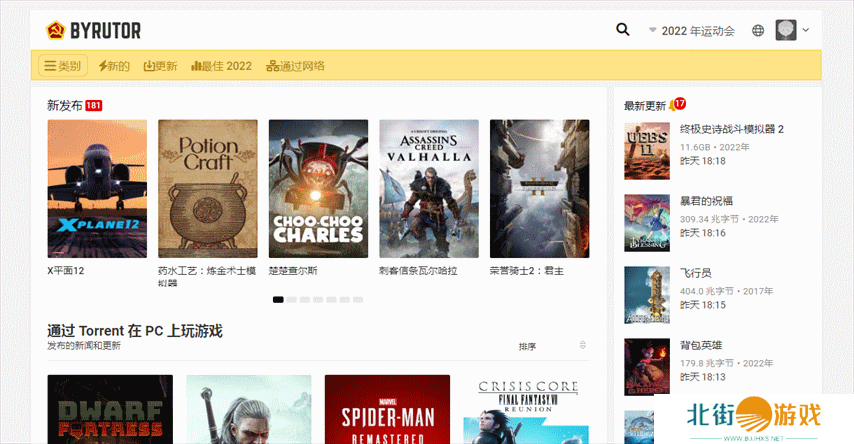Image resolution: width=854 pixels, height=444 pixels.
Task: Click the bell notification badge beside 最新更新
Action: pos(678,104)
